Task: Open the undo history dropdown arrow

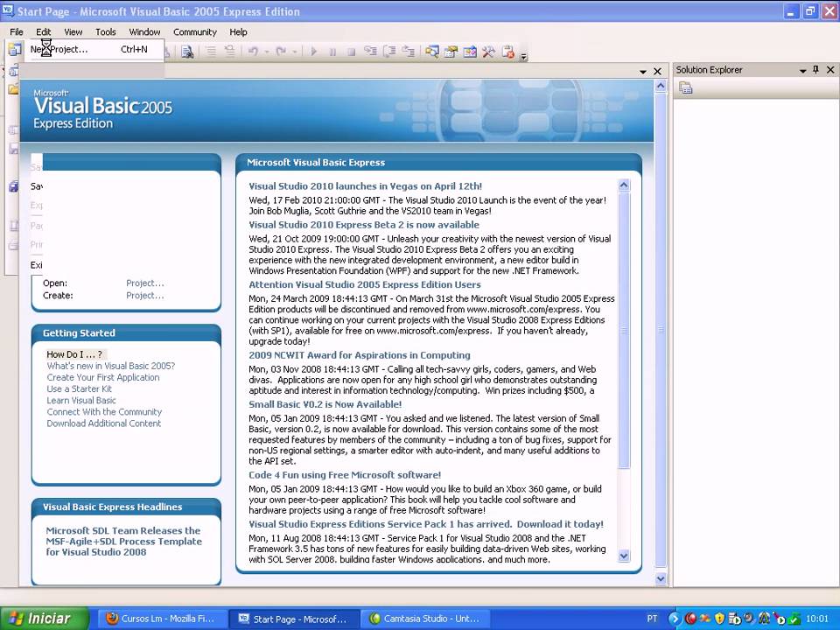Action: (266, 52)
